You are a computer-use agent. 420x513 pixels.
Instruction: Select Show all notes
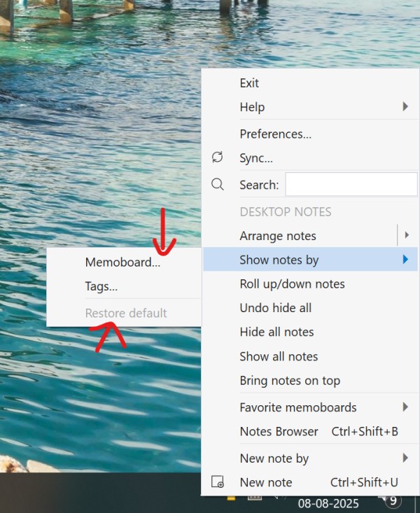pos(279,356)
